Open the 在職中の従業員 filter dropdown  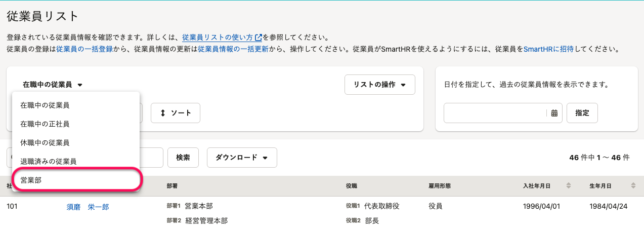tap(52, 85)
